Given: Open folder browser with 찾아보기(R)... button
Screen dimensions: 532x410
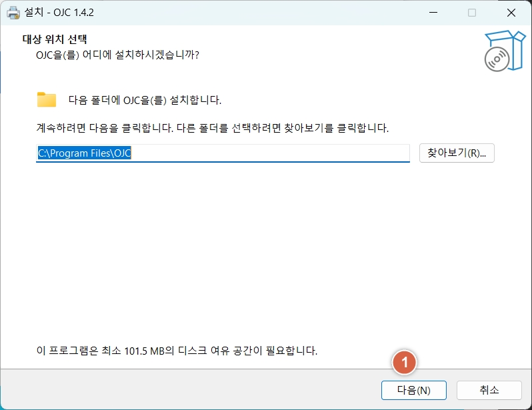Looking at the screenshot, I should tap(457, 153).
